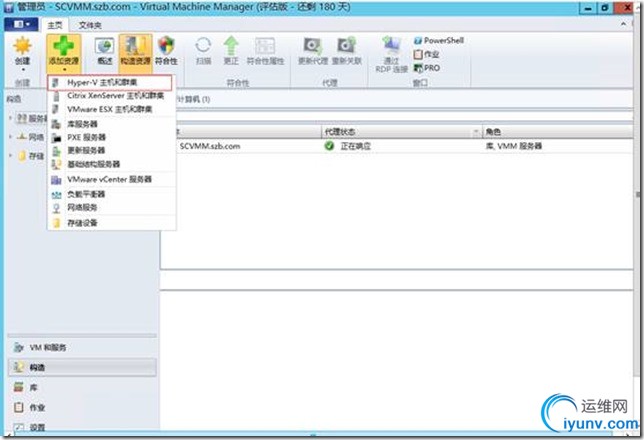
Task: Switch to the 主页 ribbon tab
Action: coord(55,25)
